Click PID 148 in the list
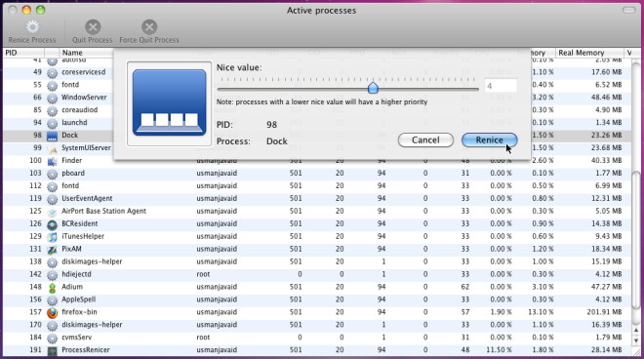644x359 pixels. (x=35, y=287)
